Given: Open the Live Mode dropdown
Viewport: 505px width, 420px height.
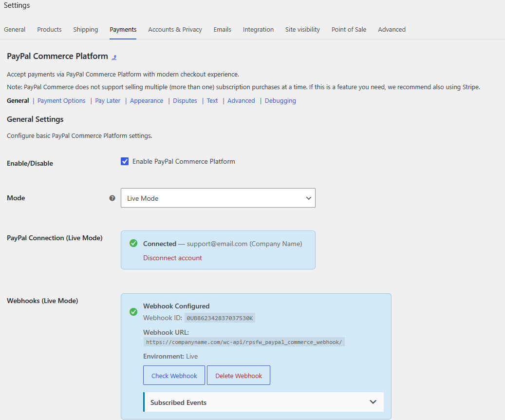Looking at the screenshot, I should (x=218, y=198).
